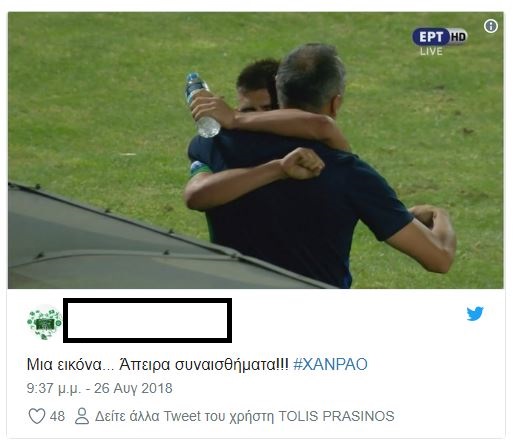Viewport: 513px width, 446px height.
Task: Click the redacted author name box
Action: [147, 320]
